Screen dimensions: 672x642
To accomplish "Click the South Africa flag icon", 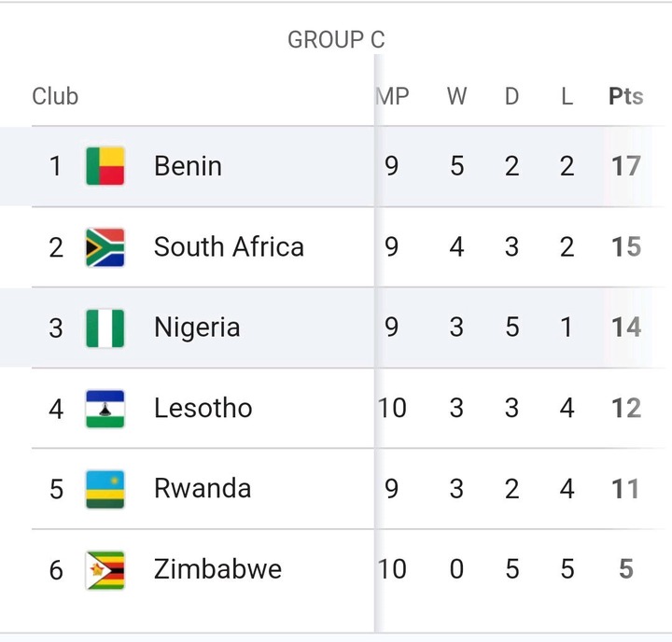I will tap(105, 247).
